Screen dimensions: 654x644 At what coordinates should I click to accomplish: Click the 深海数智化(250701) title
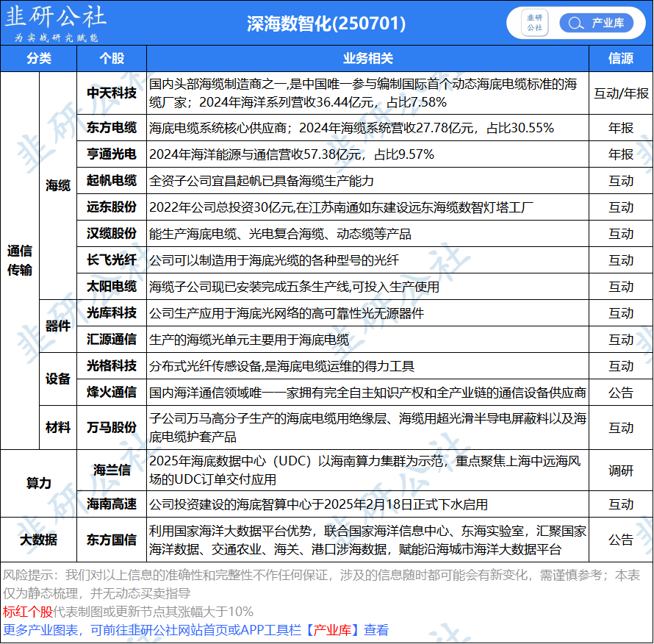point(326,24)
